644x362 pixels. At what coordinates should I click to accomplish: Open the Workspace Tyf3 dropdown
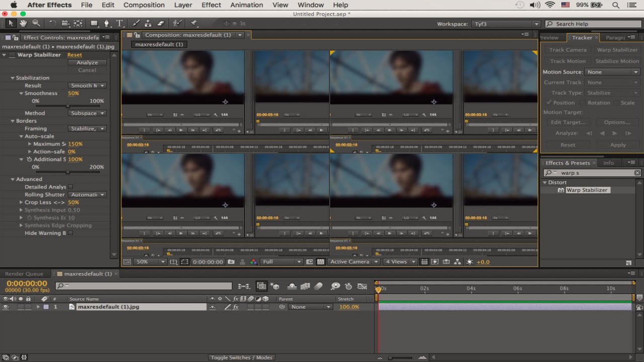point(505,24)
